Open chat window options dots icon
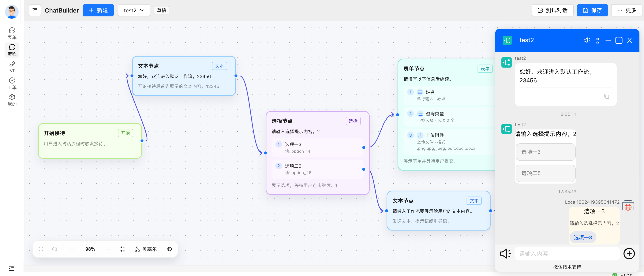Viewport: 644px width, 276px height. click(597, 40)
